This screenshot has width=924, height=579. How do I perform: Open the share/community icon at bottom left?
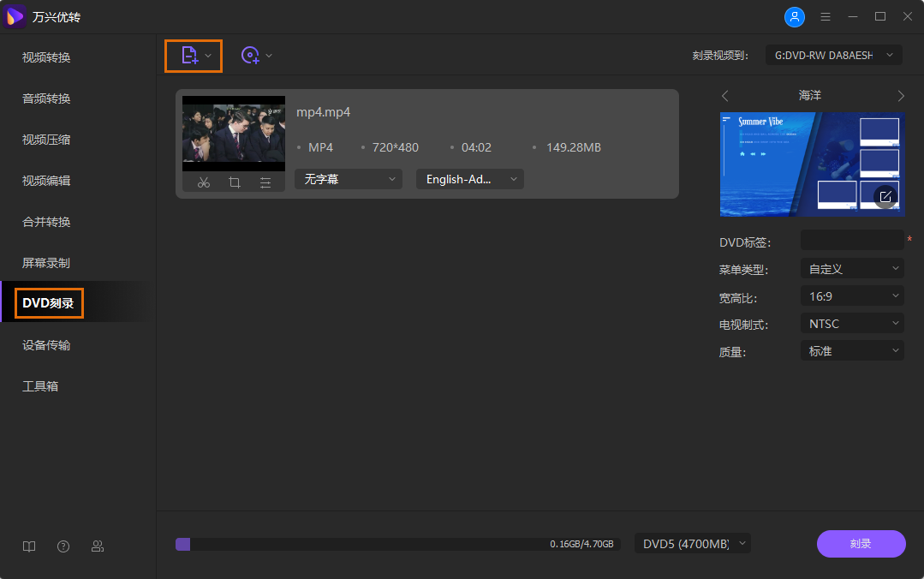[97, 546]
